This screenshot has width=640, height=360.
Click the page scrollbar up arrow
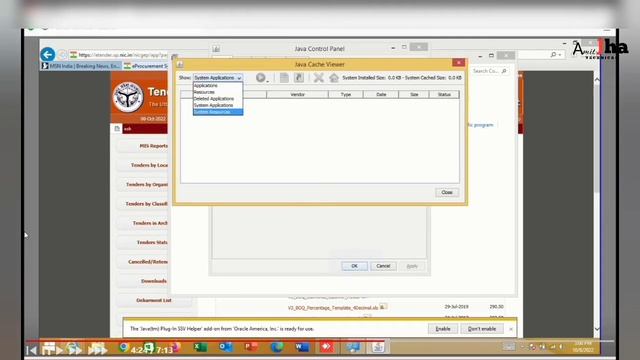coord(597,80)
